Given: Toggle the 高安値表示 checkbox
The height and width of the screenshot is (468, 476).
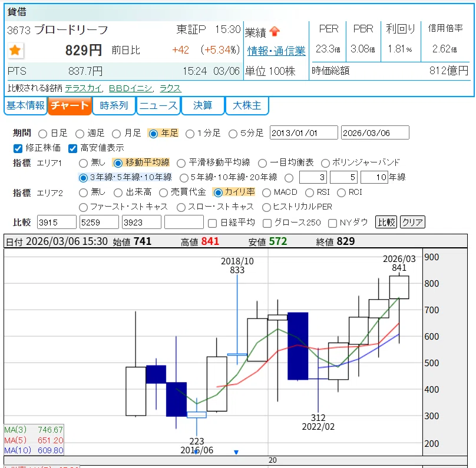Looking at the screenshot, I should coord(73,148).
